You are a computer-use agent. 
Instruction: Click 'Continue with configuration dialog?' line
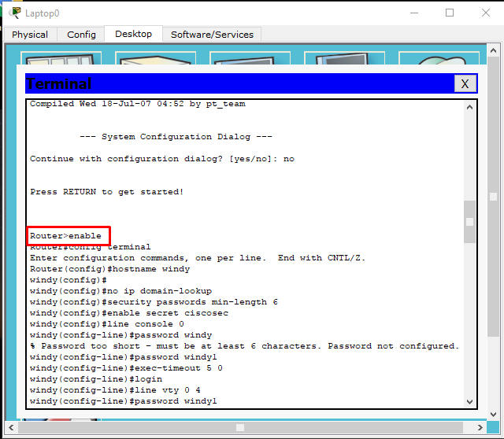(162, 159)
